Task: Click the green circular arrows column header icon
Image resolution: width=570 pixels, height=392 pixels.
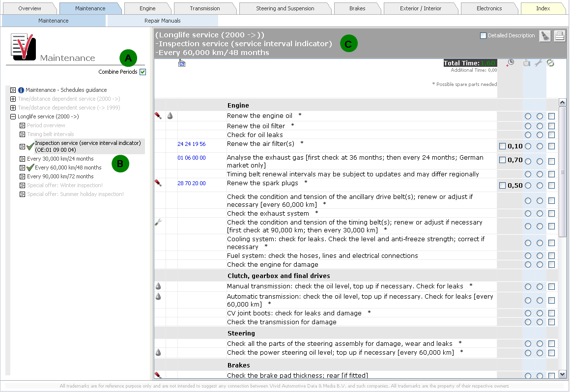Action: pos(550,63)
